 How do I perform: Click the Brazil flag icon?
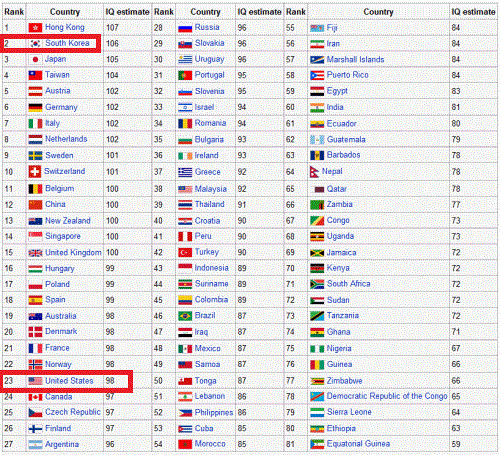[x=185, y=316]
